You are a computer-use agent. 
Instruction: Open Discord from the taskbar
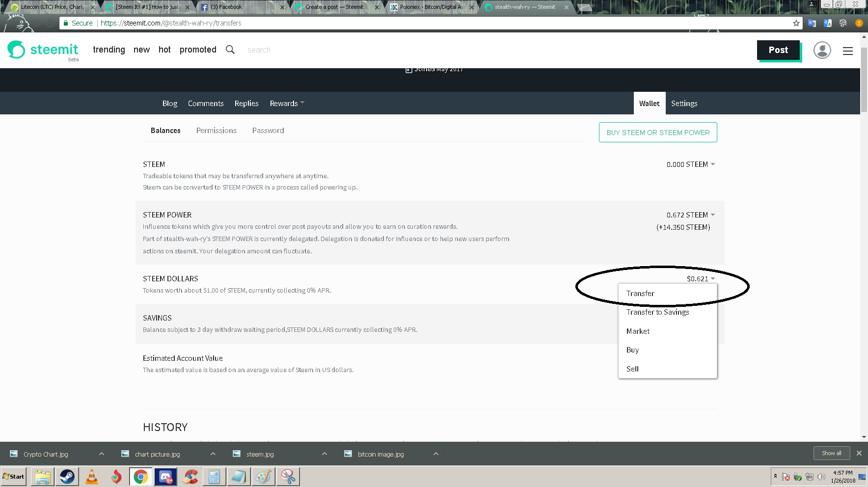165,477
